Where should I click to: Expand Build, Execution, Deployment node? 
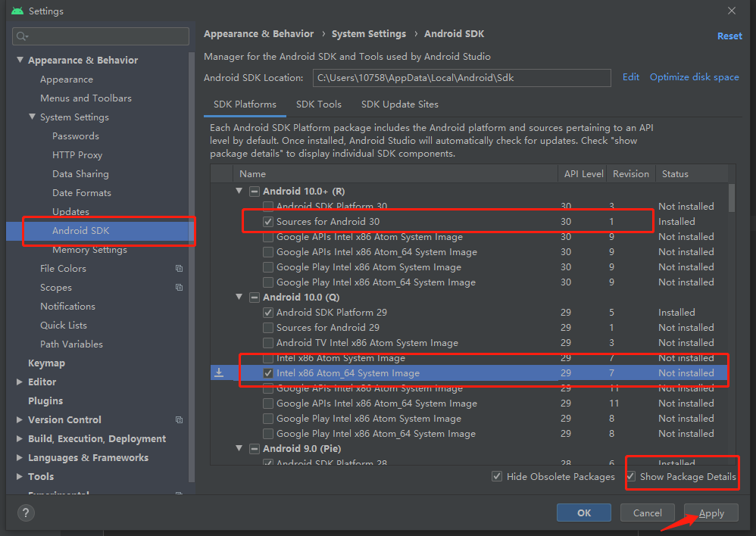click(20, 438)
